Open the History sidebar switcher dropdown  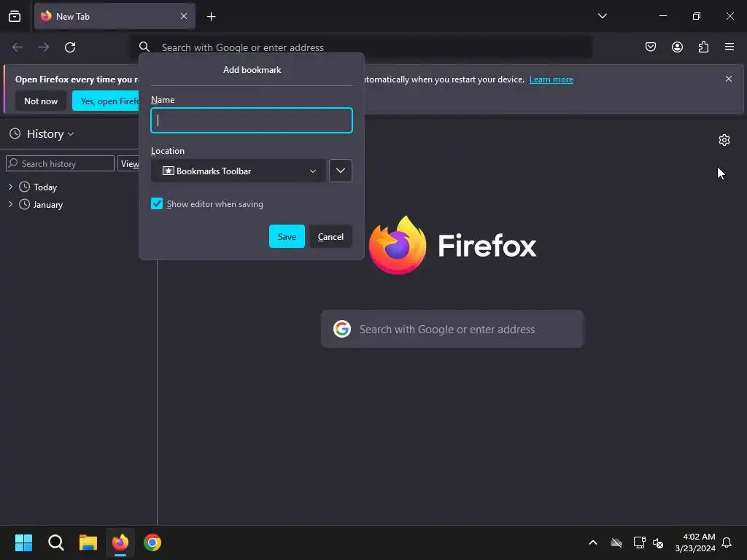50,134
